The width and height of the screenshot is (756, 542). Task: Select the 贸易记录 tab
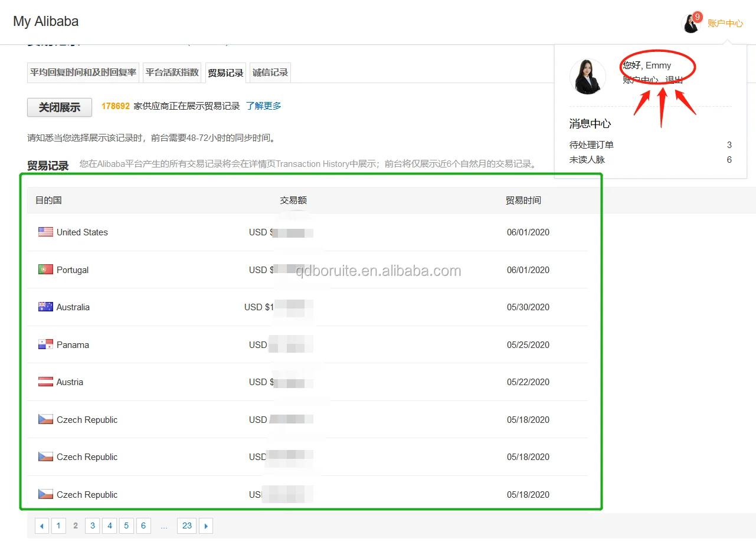tap(225, 73)
